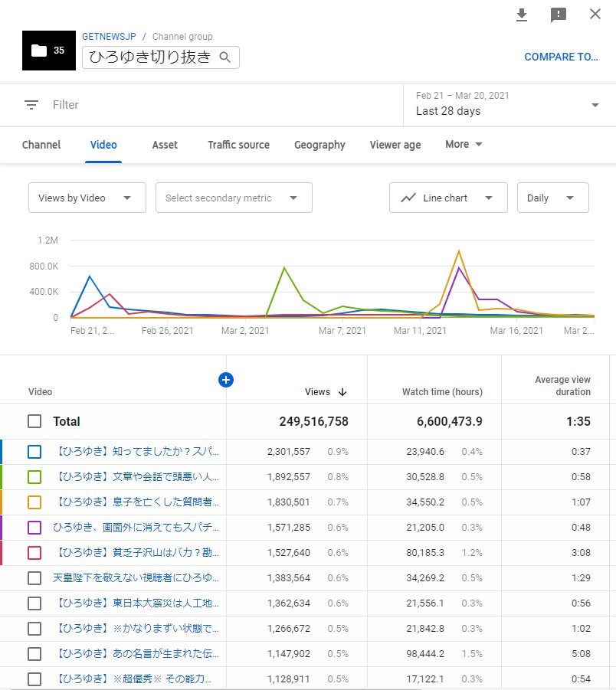Screen dimensions: 616x690
Task: Switch to the Viewer age tab
Action: 395,145
